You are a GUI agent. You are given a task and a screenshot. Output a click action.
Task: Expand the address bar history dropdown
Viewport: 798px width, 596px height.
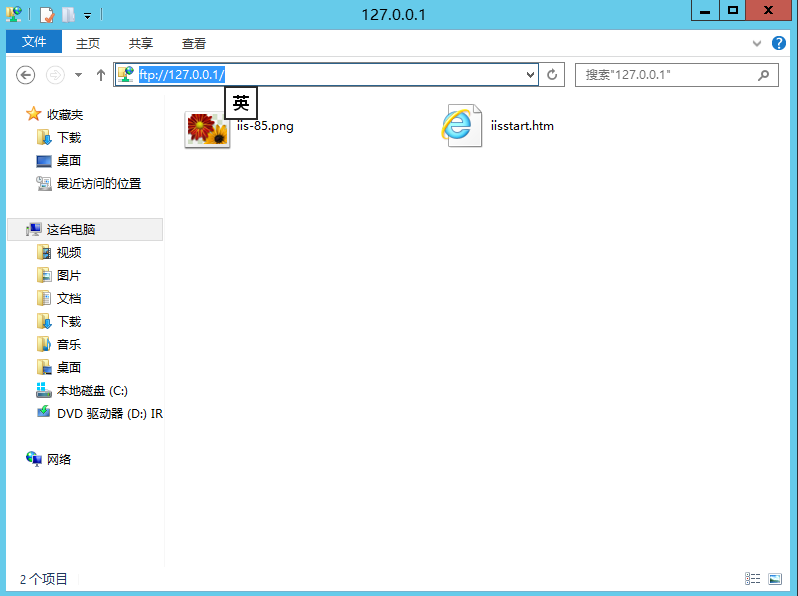531,75
